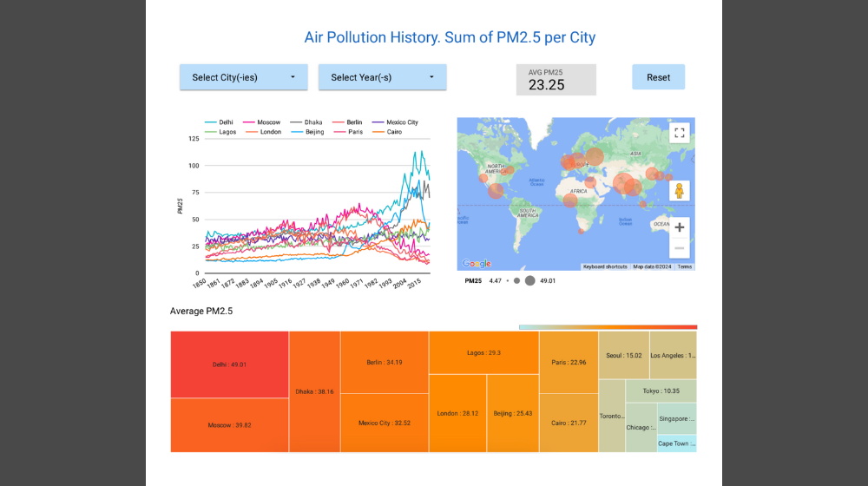Screen dimensions: 868x486
Task: Toggle Delhi series in chart legend
Action: click(x=219, y=122)
